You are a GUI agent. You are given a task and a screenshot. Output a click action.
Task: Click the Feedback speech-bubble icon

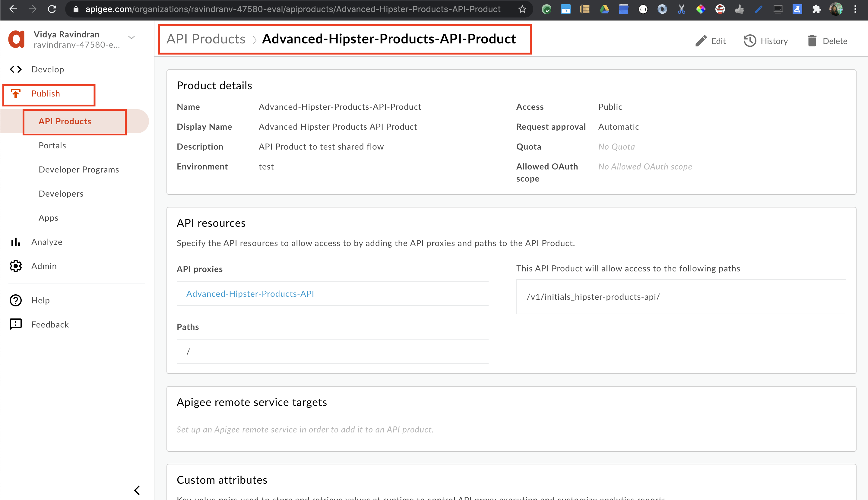tap(16, 324)
